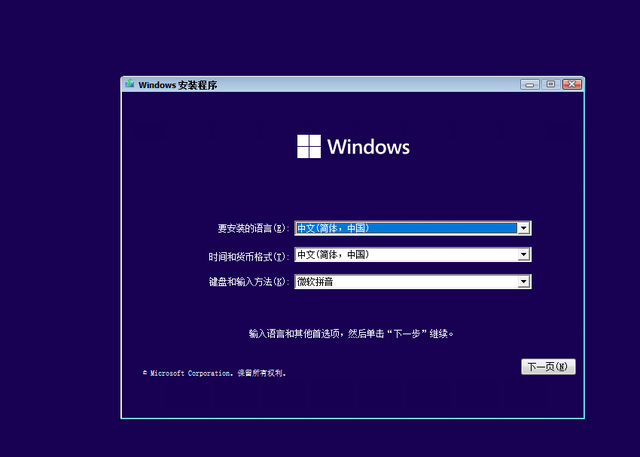This screenshot has height=457, width=640.
Task: Minimize the Windows 安装程序 window
Action: click(x=530, y=84)
